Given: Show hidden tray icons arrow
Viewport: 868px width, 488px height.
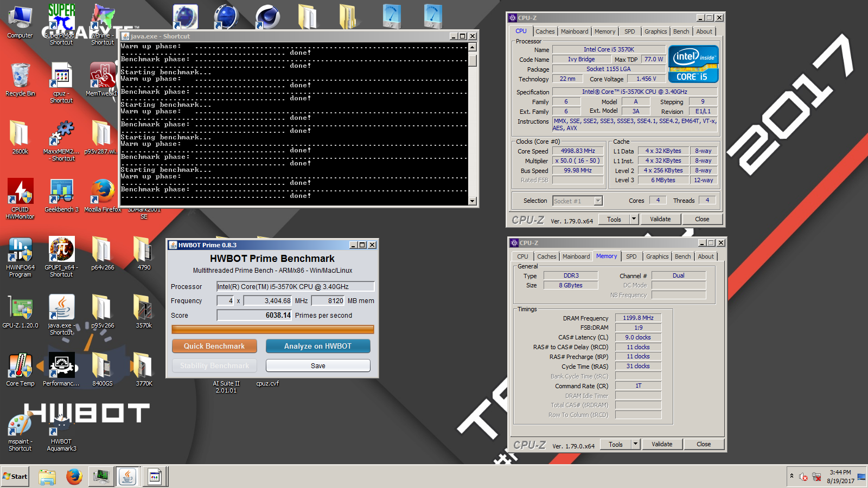Looking at the screenshot, I should point(792,476).
